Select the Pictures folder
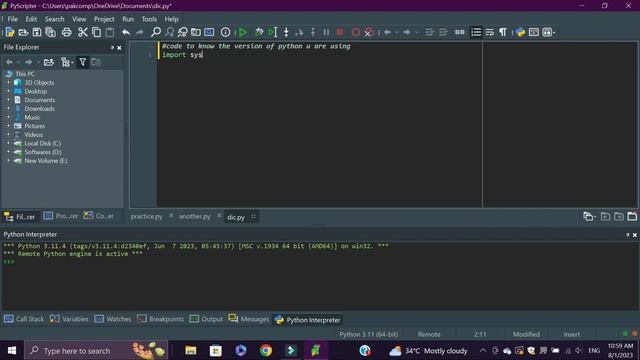This screenshot has height=360, width=640. (x=34, y=126)
